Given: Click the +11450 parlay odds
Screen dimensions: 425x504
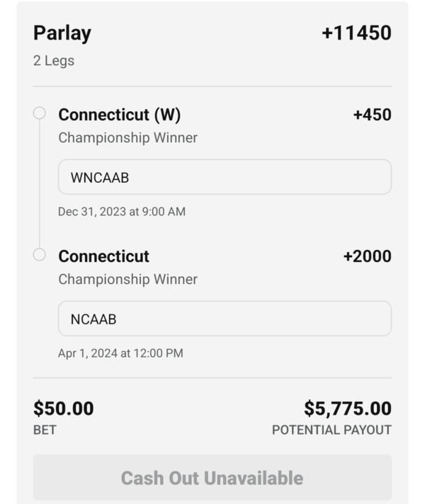Looking at the screenshot, I should tap(356, 33).
